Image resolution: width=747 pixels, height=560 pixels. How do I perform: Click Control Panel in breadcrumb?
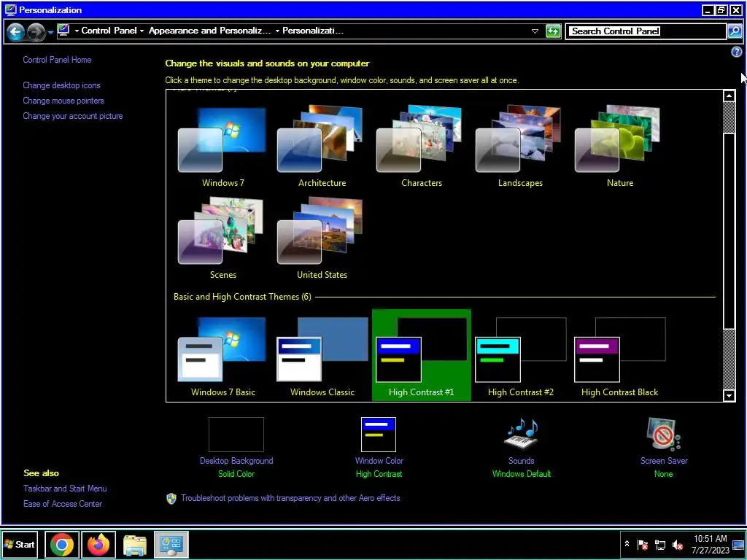[x=109, y=31]
